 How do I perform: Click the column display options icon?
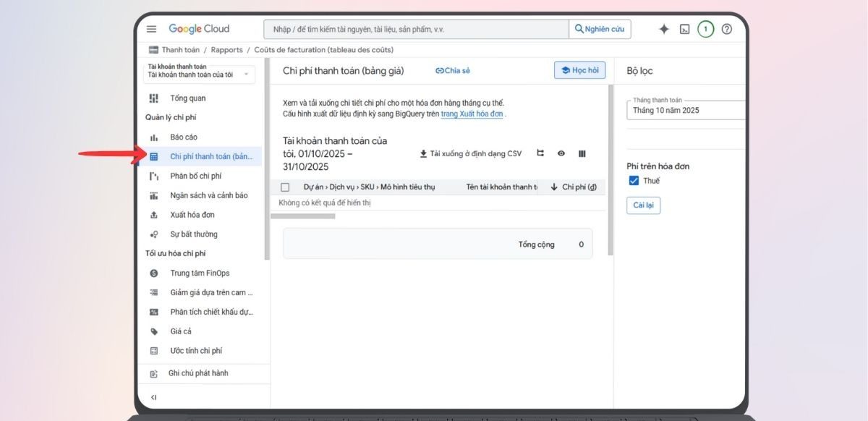pos(582,153)
